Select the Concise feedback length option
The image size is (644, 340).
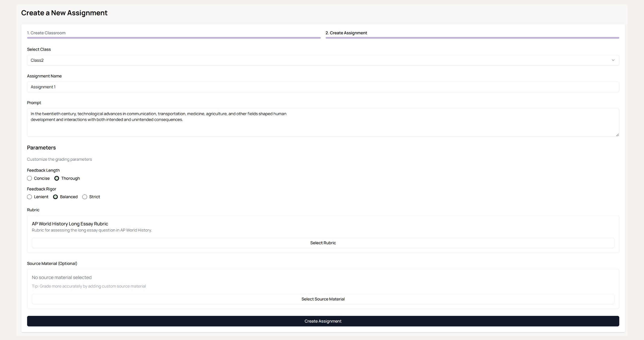[x=29, y=178]
